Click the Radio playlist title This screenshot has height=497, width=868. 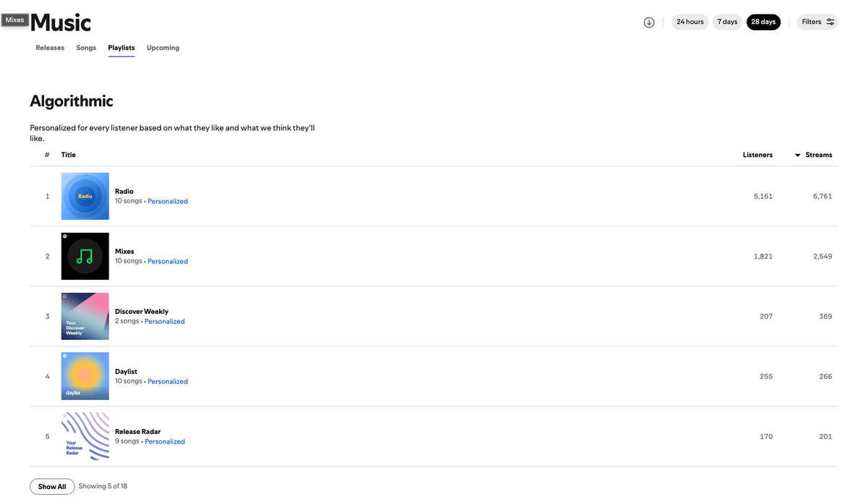[124, 192]
